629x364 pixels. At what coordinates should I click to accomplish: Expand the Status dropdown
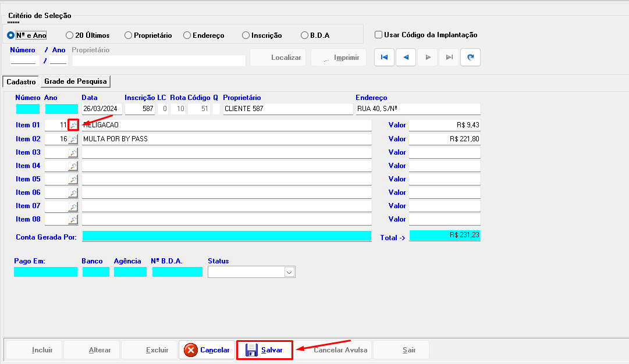289,272
